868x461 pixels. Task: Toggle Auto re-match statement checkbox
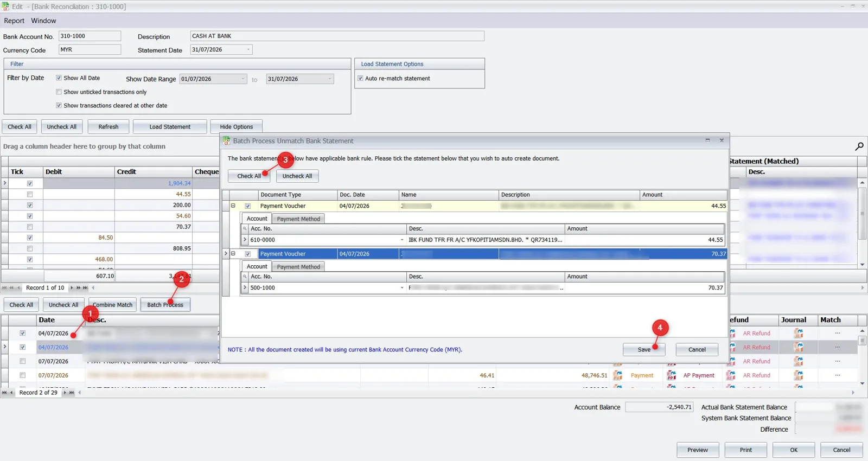click(x=360, y=79)
